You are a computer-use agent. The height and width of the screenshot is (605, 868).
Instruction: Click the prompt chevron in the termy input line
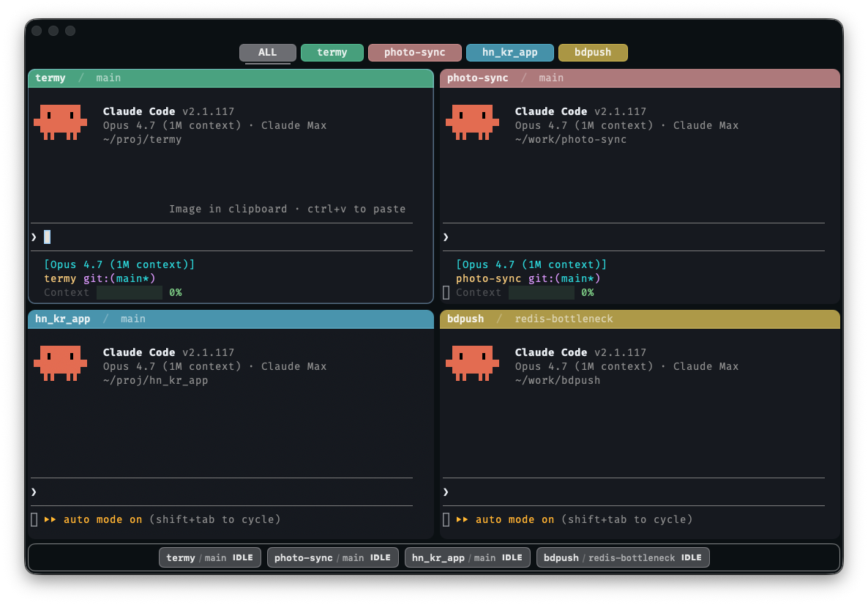tap(33, 236)
